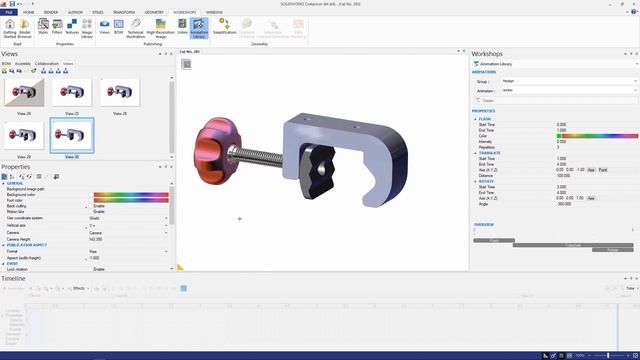Click the Axis button in ROTATE row
The height and width of the screenshot is (360, 640).
pyautogui.click(x=591, y=198)
